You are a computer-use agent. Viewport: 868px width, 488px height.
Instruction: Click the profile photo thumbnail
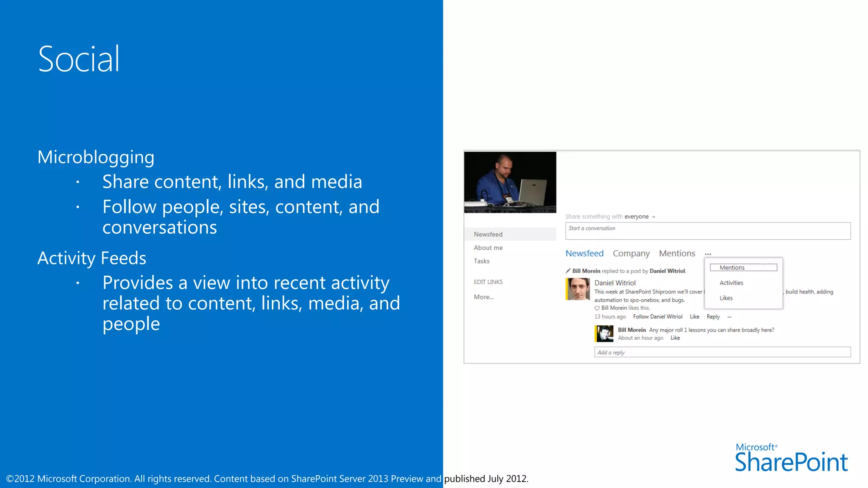510,182
